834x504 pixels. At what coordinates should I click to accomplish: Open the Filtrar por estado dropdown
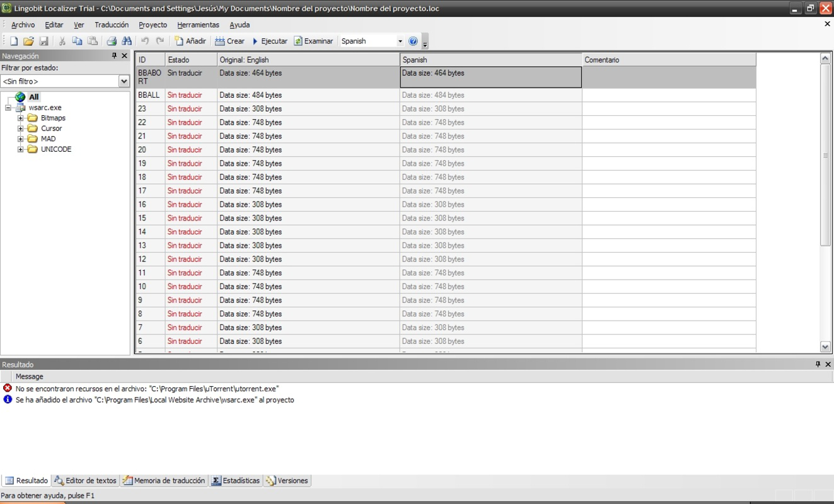[x=124, y=81]
